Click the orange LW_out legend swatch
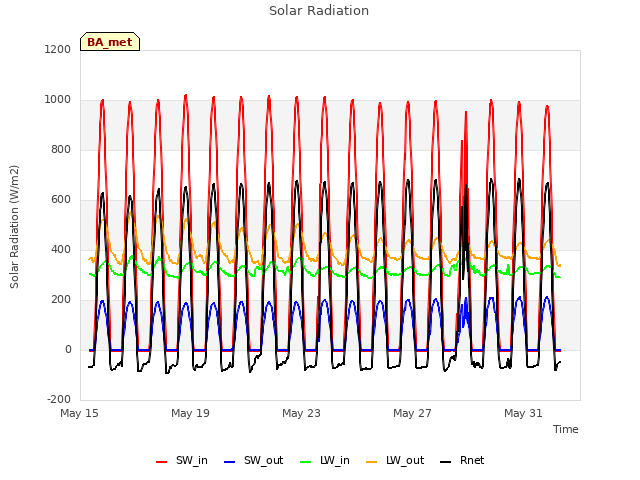This screenshot has height=480, width=640. coord(372,462)
